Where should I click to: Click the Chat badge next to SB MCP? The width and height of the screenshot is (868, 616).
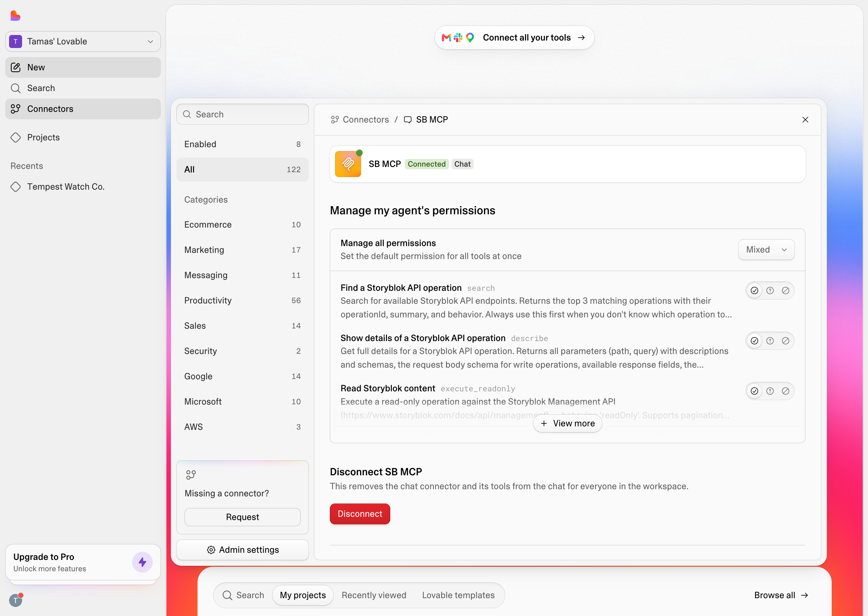pyautogui.click(x=462, y=164)
